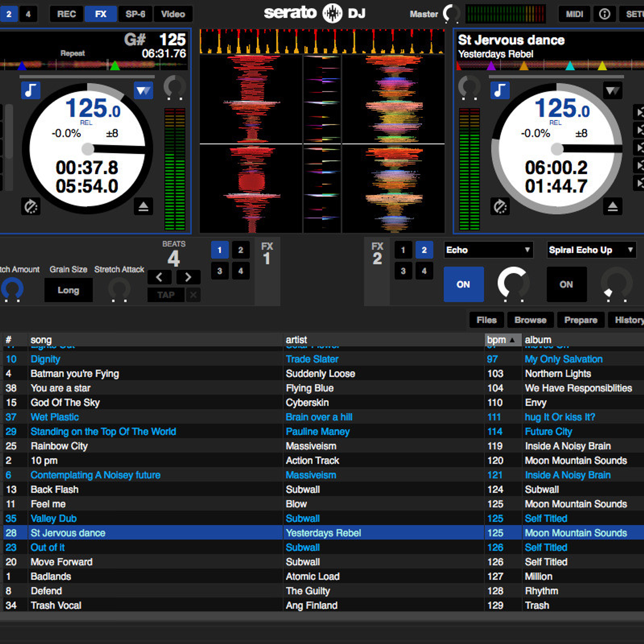The width and height of the screenshot is (644, 644).
Task: Eject track from left deck
Action: (x=143, y=206)
